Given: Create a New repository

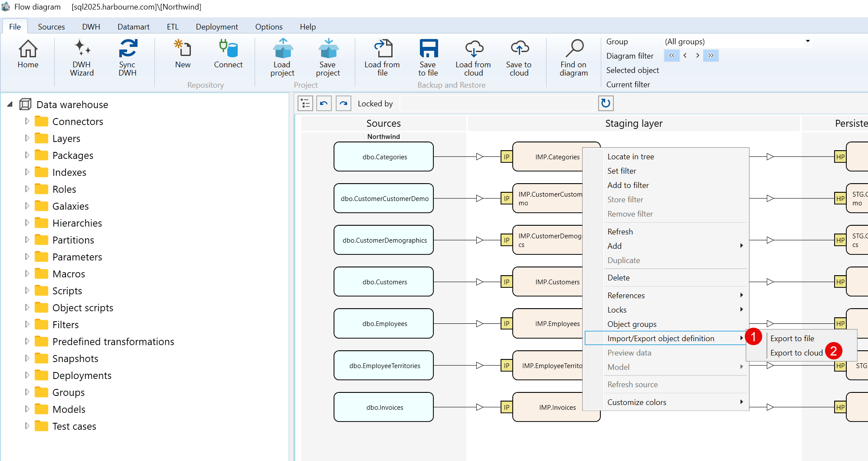Looking at the screenshot, I should (x=183, y=54).
